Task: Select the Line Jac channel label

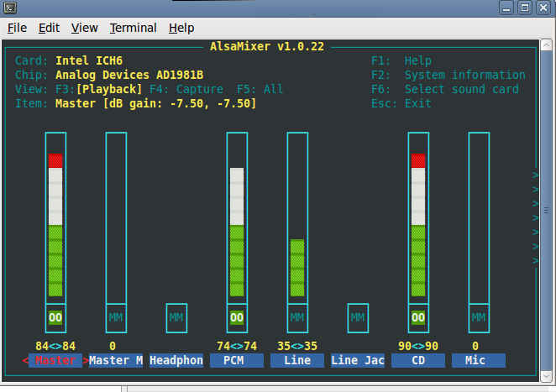Action: coord(358,360)
